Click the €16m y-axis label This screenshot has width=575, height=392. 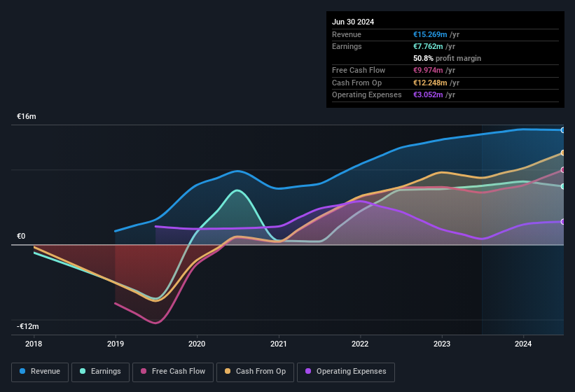[27, 116]
